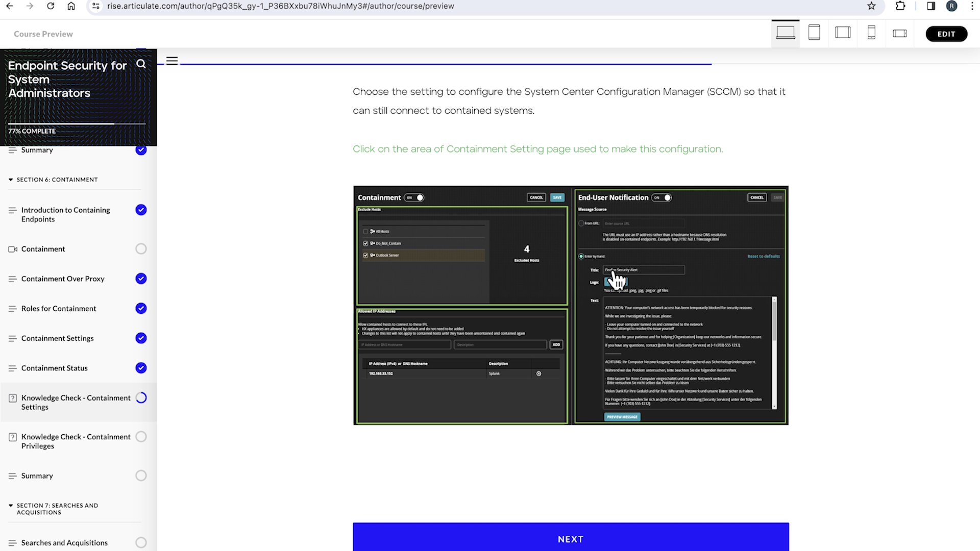
Task: Click the EDIT button
Action: tap(946, 34)
